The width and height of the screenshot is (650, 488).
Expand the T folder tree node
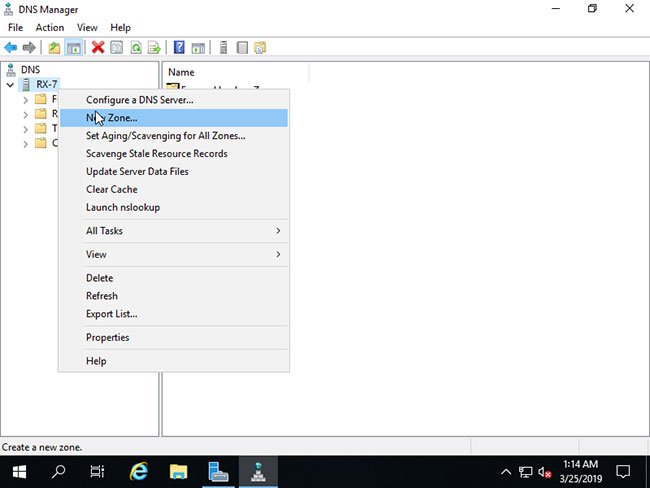pyautogui.click(x=26, y=129)
